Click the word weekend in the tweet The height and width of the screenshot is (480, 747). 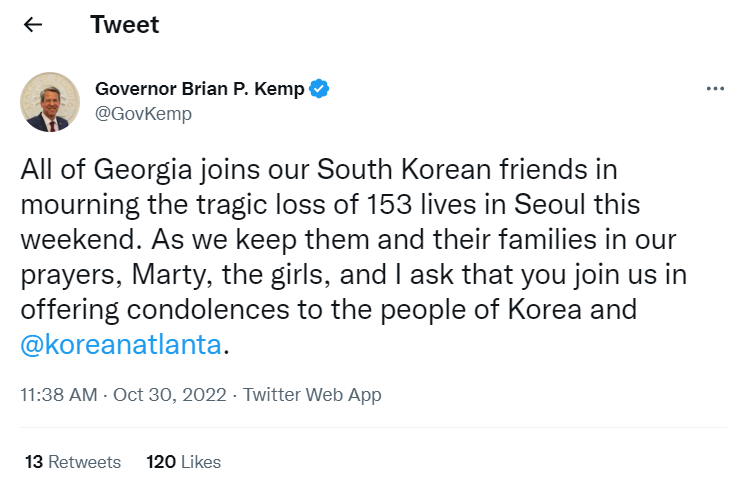pyautogui.click(x=64, y=238)
